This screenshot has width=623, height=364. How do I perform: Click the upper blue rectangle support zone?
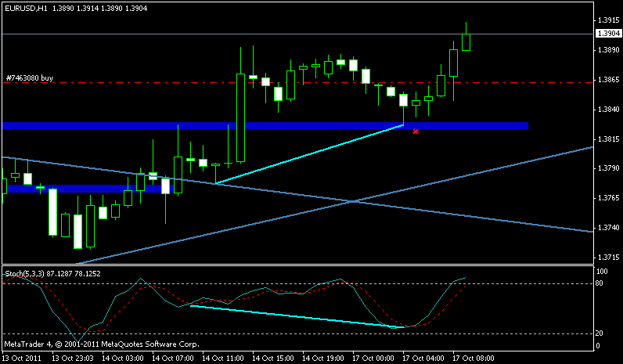pos(265,125)
